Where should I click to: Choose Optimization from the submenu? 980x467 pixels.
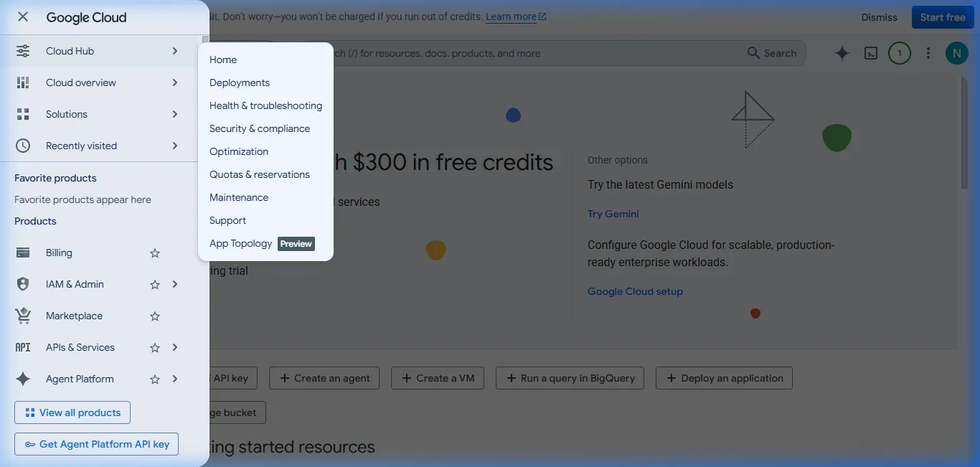tap(265, 151)
